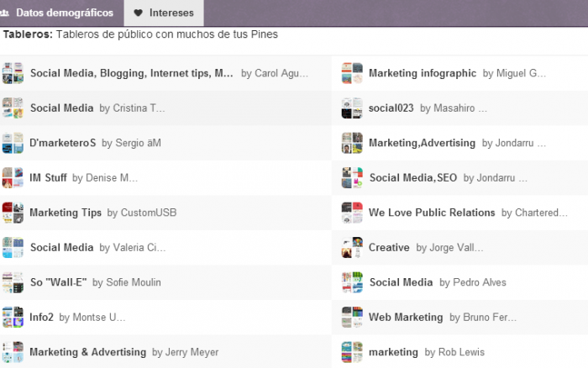Image resolution: width=588 pixels, height=368 pixels.
Task: Open the D'marketeroS board thumbnail
Action: tap(13, 143)
